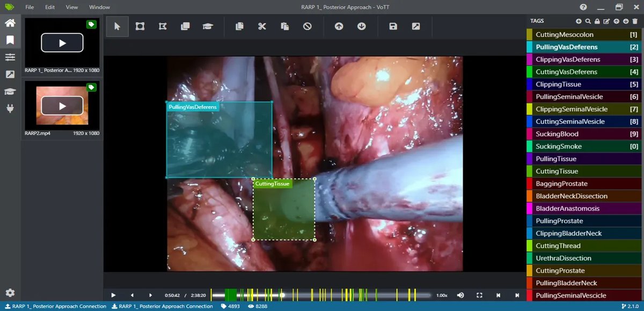Select the CuttingTissue region on the canvas
Image resolution: width=644 pixels, height=311 pixels.
284,210
